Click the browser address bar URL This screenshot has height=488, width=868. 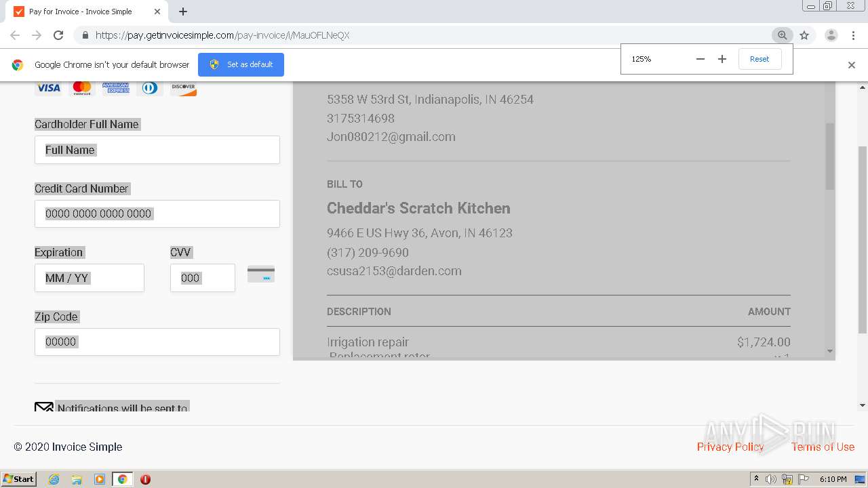tap(222, 35)
